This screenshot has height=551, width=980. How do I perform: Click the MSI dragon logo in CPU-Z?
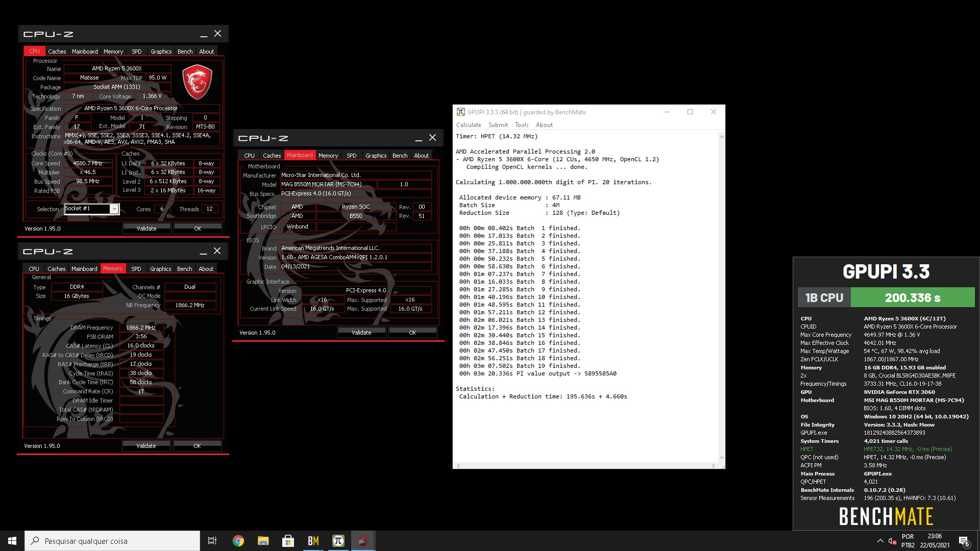[x=197, y=82]
